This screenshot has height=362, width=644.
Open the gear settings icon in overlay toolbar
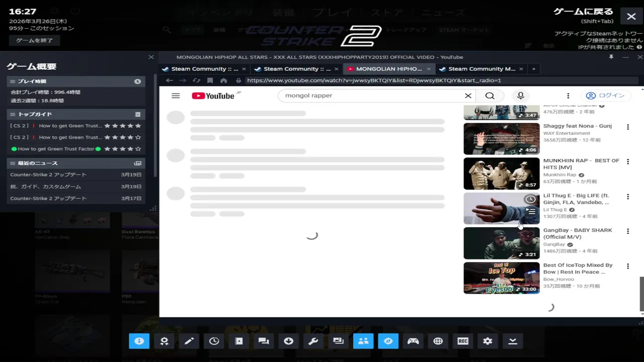[x=488, y=341]
